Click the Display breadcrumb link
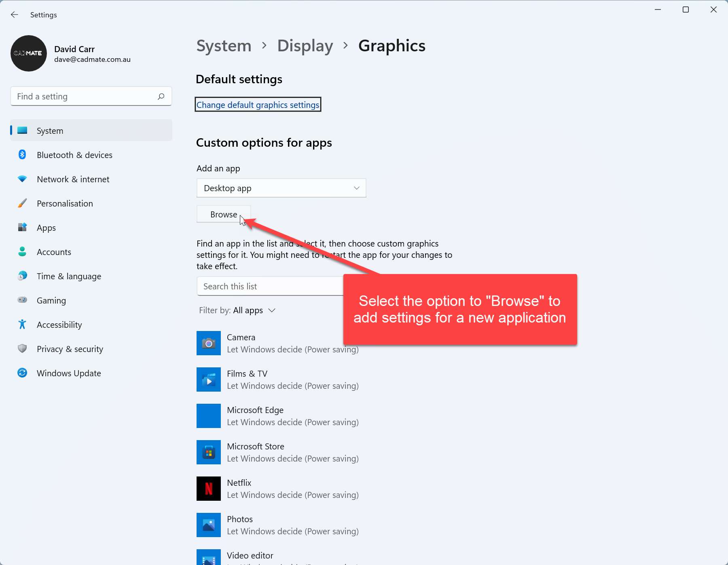The image size is (728, 565). pyautogui.click(x=305, y=46)
